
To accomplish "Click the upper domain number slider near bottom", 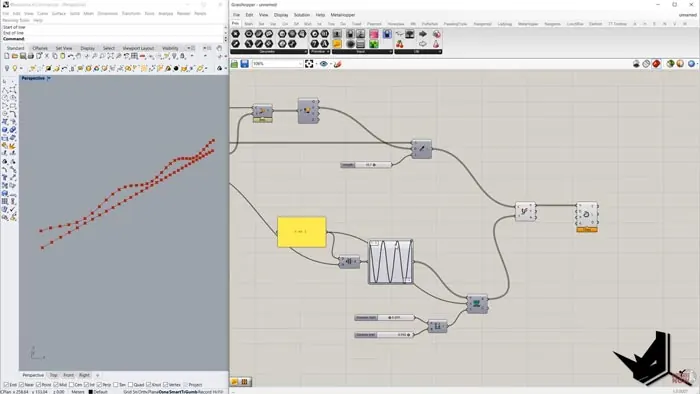I will tap(384, 318).
